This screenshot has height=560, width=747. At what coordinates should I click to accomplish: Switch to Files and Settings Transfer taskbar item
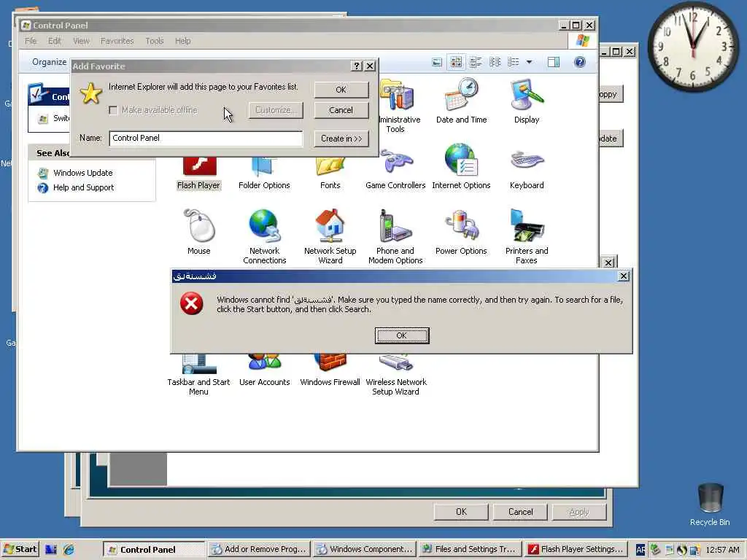(471, 550)
